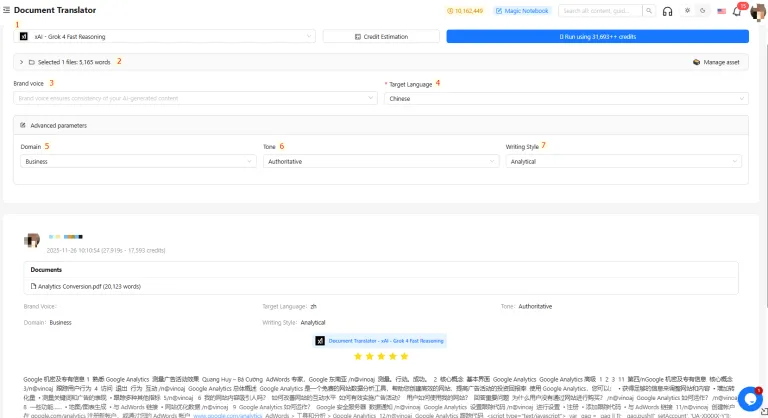
Task: Click the xAI logo in model selector
Action: pos(24,36)
